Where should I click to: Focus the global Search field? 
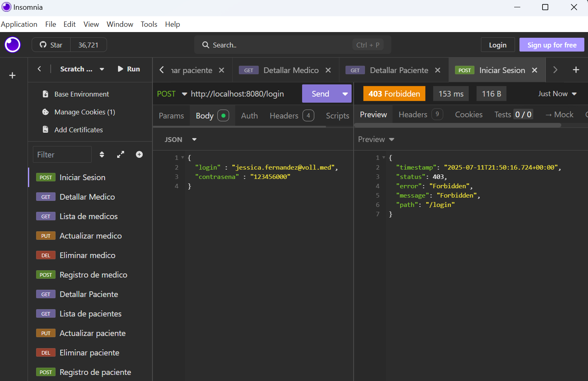292,45
